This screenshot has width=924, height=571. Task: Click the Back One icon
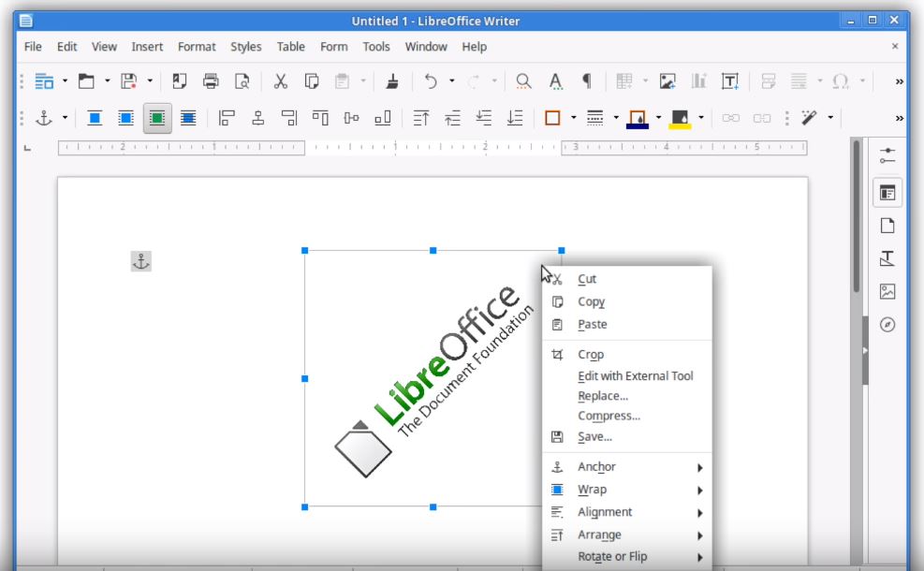tap(483, 118)
